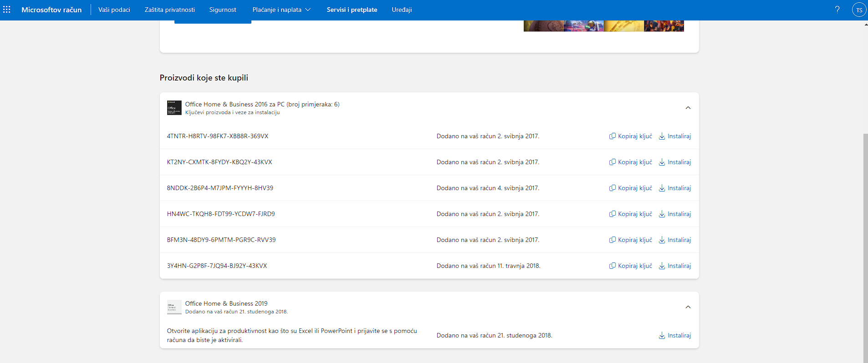This screenshot has height=363, width=868.
Task: Open the TS account avatar
Action: [859, 10]
